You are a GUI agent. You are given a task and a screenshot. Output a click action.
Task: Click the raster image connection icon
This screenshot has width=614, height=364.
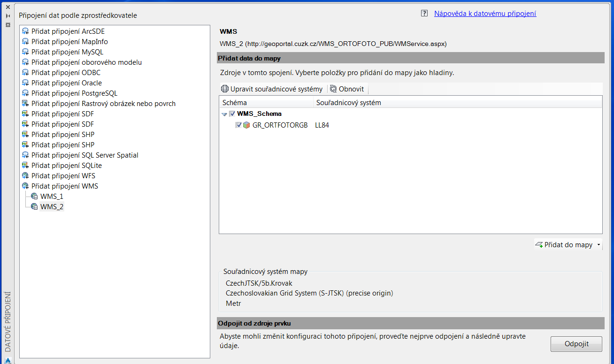pos(25,104)
